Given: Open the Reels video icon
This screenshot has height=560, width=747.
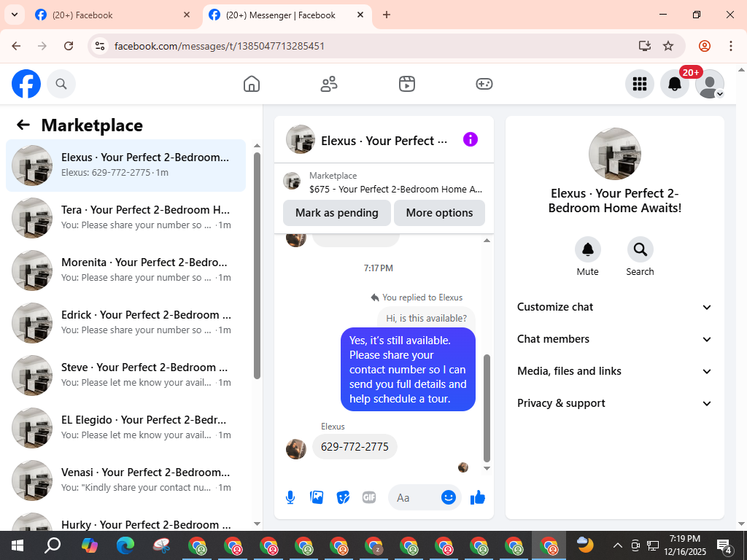Looking at the screenshot, I should point(407,84).
